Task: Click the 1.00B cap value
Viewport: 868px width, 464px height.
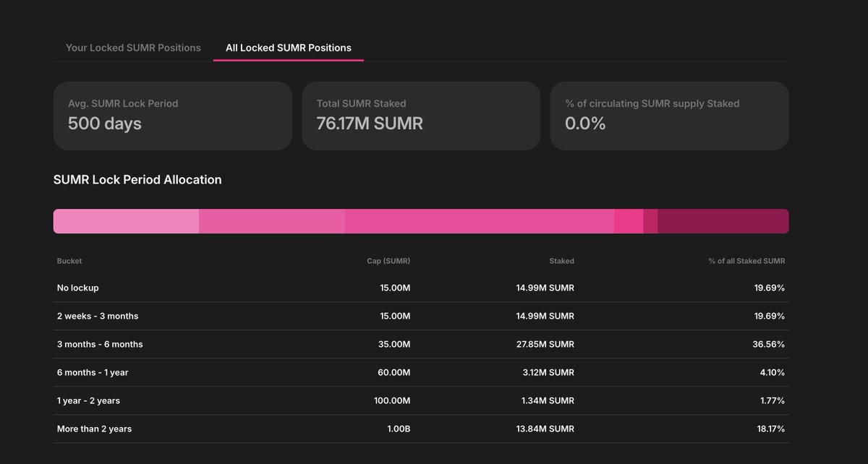Action: (398, 429)
